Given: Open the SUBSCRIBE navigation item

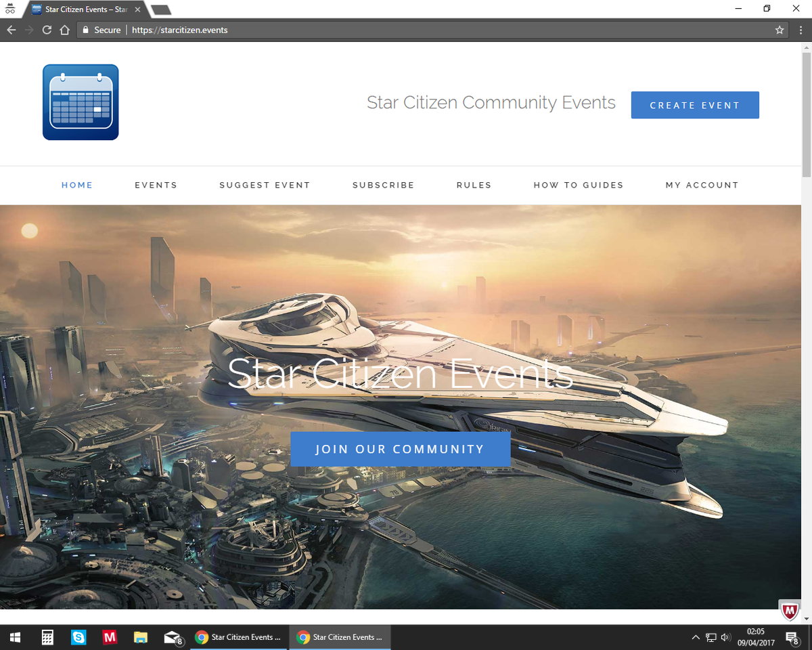Looking at the screenshot, I should (x=384, y=185).
